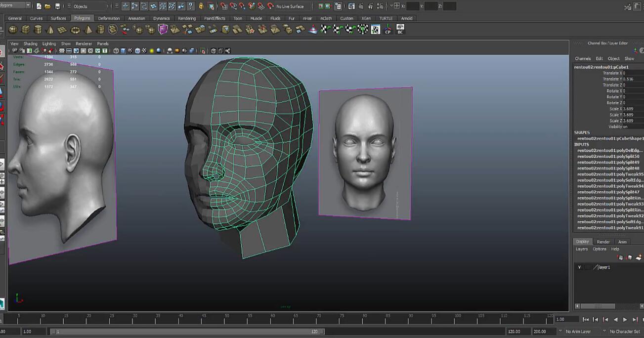Click the polygon torus shelf icon
Viewport: 644px width, 338px height.
click(x=75, y=30)
